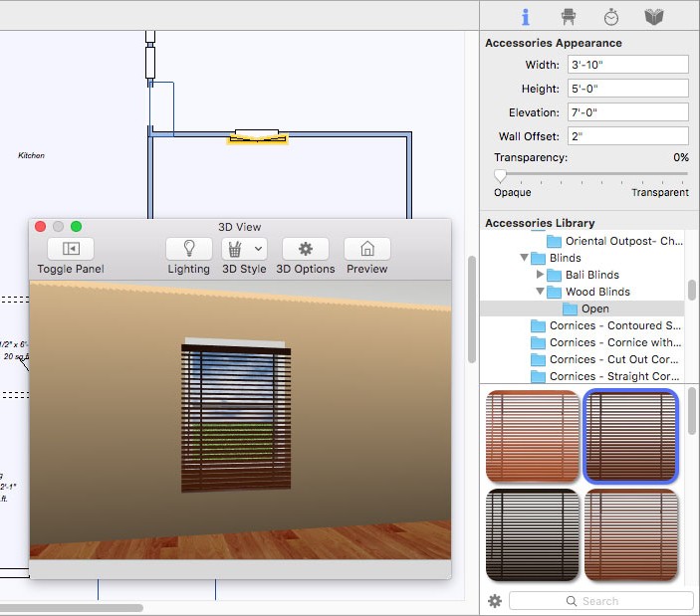Image resolution: width=700 pixels, height=616 pixels.
Task: Close the 3D View window
Action: coord(40,227)
